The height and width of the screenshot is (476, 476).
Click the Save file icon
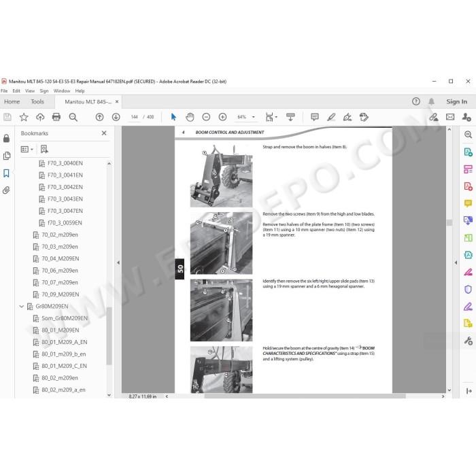coord(7,117)
